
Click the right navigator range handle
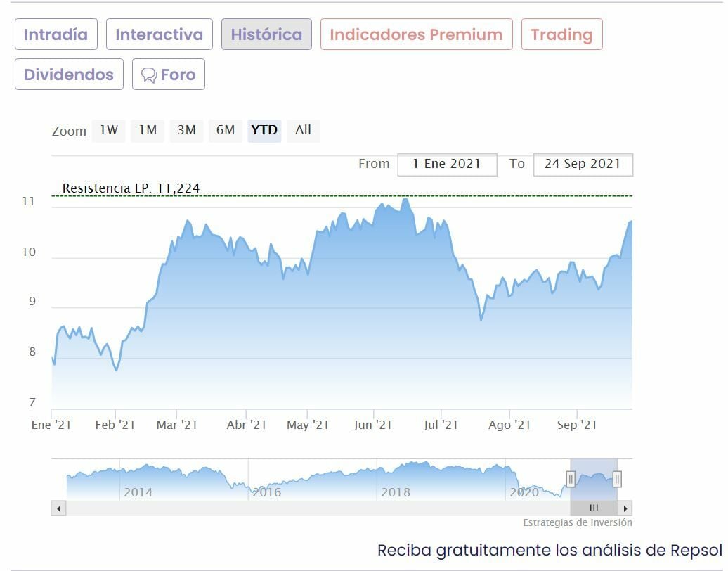click(x=617, y=479)
